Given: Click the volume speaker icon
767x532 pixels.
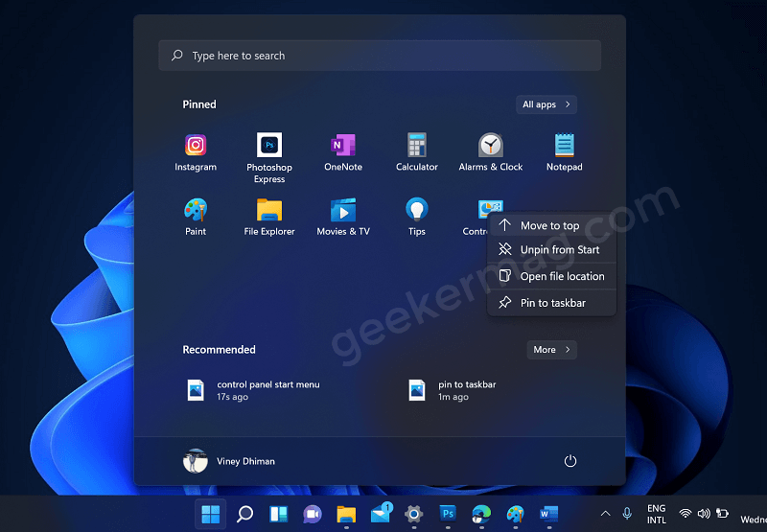Looking at the screenshot, I should (x=704, y=514).
